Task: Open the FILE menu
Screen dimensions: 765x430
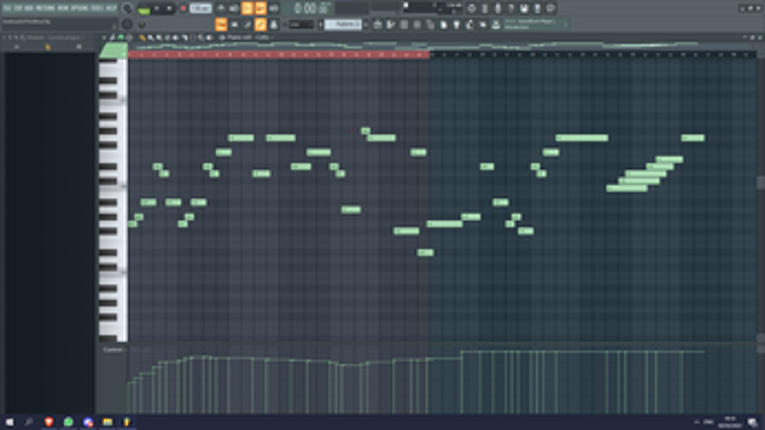Action: 7,8
